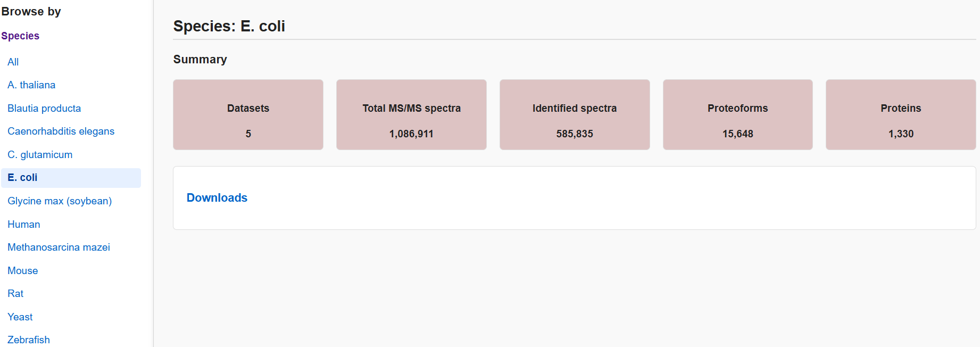
Task: Open the Blautia producta species page
Action: (x=44, y=108)
